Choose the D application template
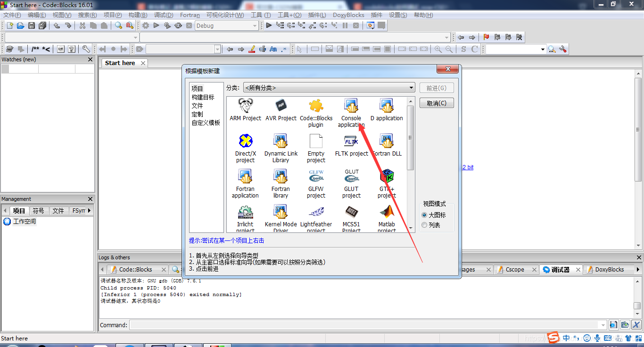This screenshot has width=644, height=347. tap(387, 110)
